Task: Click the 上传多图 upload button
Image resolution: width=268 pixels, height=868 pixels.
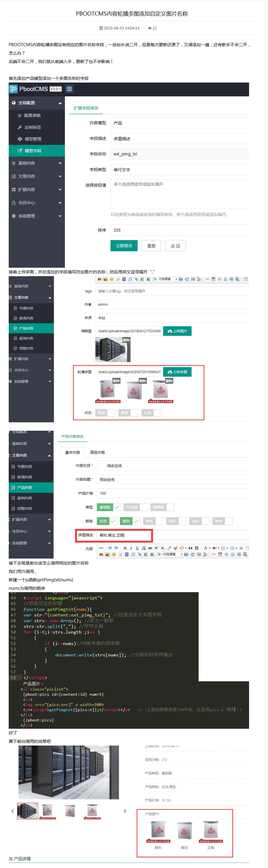Action: [177, 372]
